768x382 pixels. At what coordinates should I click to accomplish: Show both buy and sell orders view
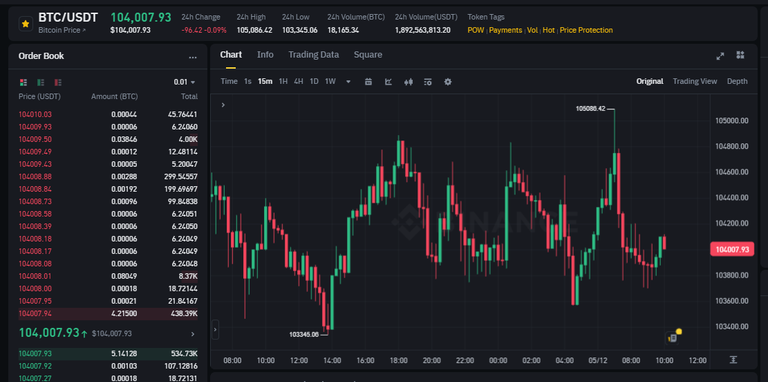23,82
